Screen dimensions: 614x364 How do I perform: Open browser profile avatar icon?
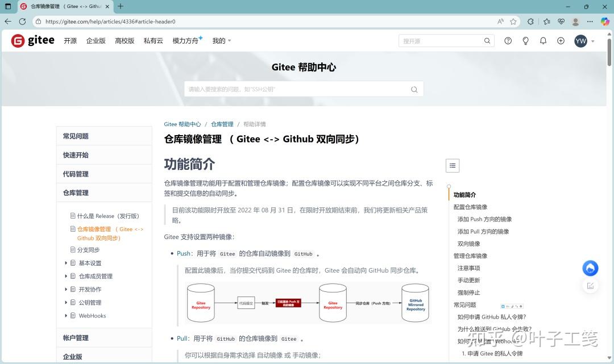coord(575,22)
